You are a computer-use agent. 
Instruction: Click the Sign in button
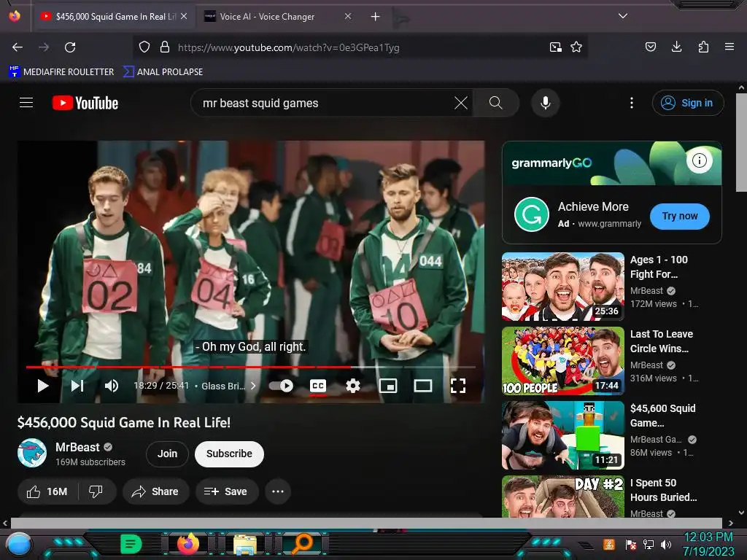pos(688,103)
